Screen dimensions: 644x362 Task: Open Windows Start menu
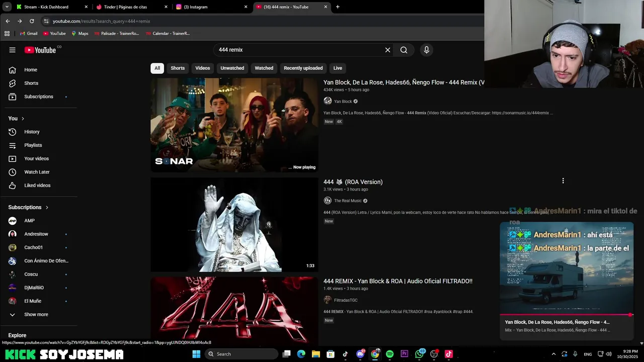click(196, 354)
